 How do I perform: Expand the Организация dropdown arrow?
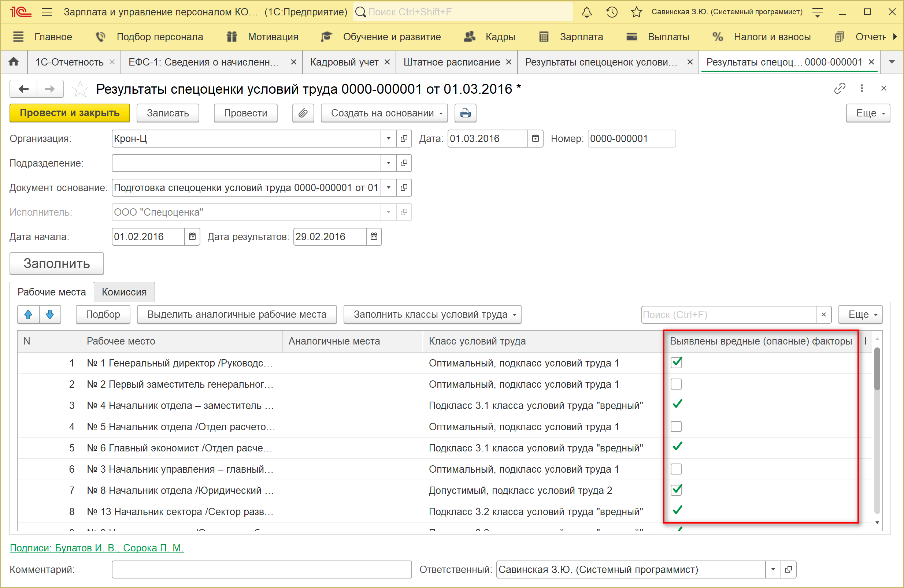click(388, 138)
